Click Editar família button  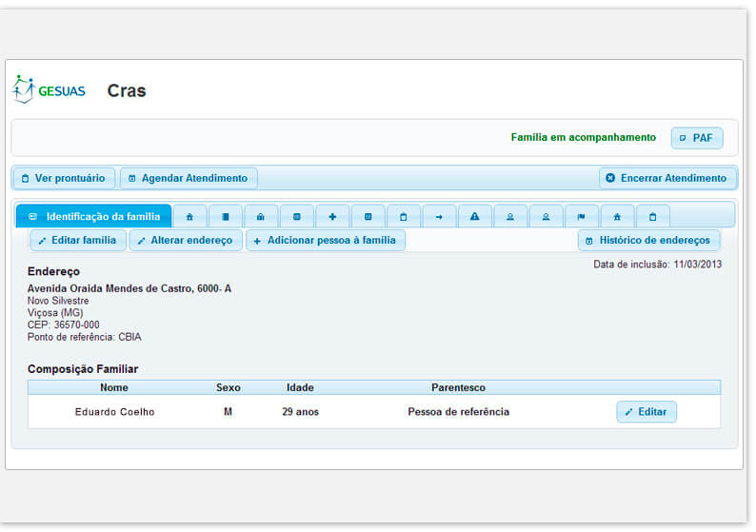click(78, 241)
